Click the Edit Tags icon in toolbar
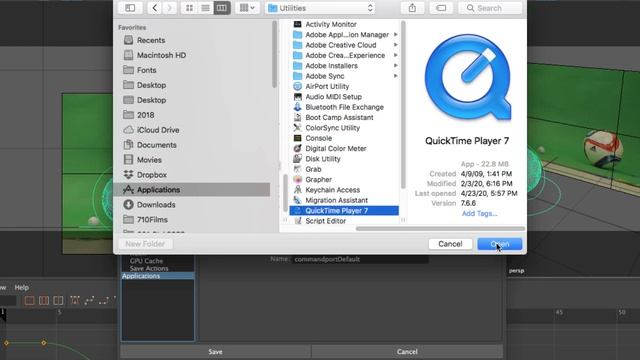The height and width of the screenshot is (360, 640). pos(441,8)
